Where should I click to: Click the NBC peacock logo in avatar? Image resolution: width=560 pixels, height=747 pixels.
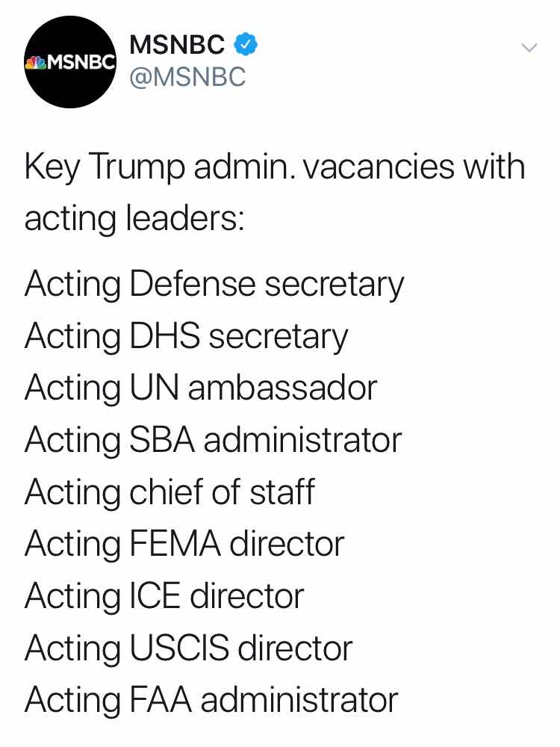tap(36, 63)
